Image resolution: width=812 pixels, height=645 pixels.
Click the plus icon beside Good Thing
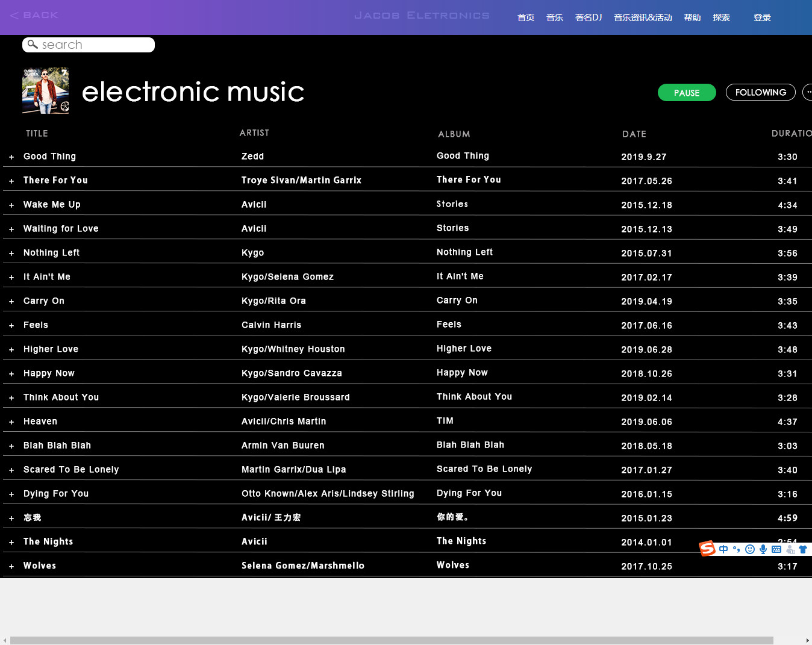[11, 157]
